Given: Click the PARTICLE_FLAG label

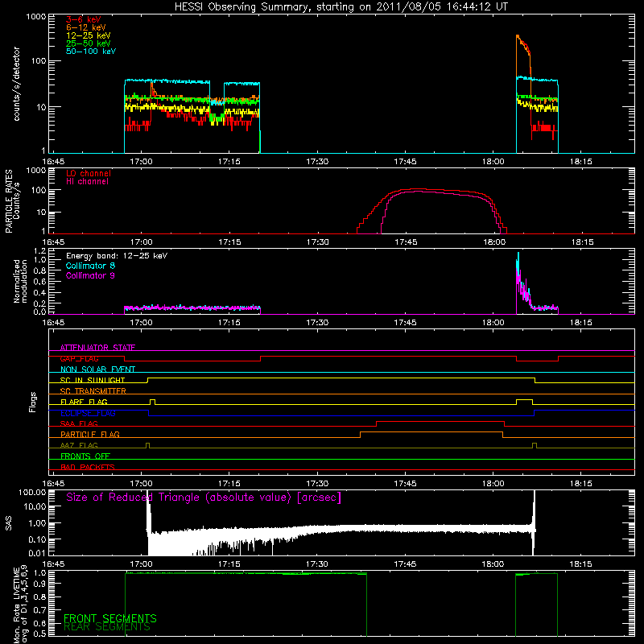Looking at the screenshot, I should 90,435.
